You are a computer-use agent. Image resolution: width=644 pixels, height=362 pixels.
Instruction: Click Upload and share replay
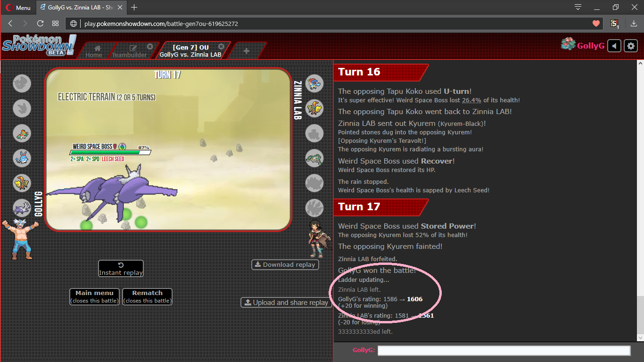tap(286, 303)
